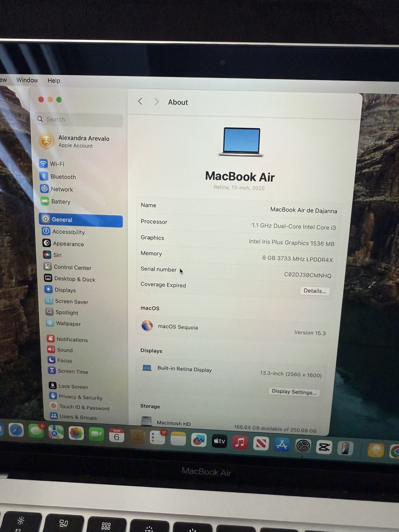The width and height of the screenshot is (399, 532).
Task: Click Intel Iris Plus Graphics value
Action: (x=291, y=242)
